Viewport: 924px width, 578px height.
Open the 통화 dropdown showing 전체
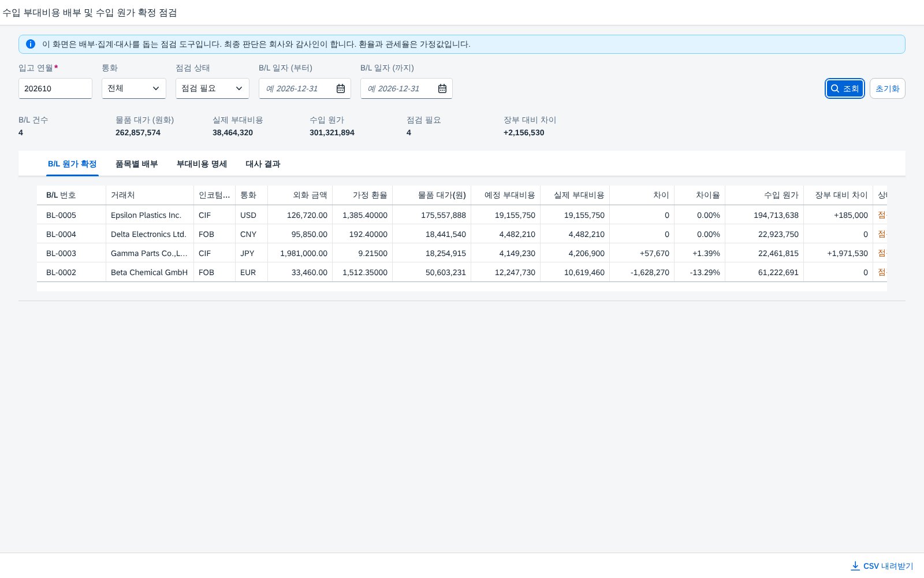pos(134,88)
